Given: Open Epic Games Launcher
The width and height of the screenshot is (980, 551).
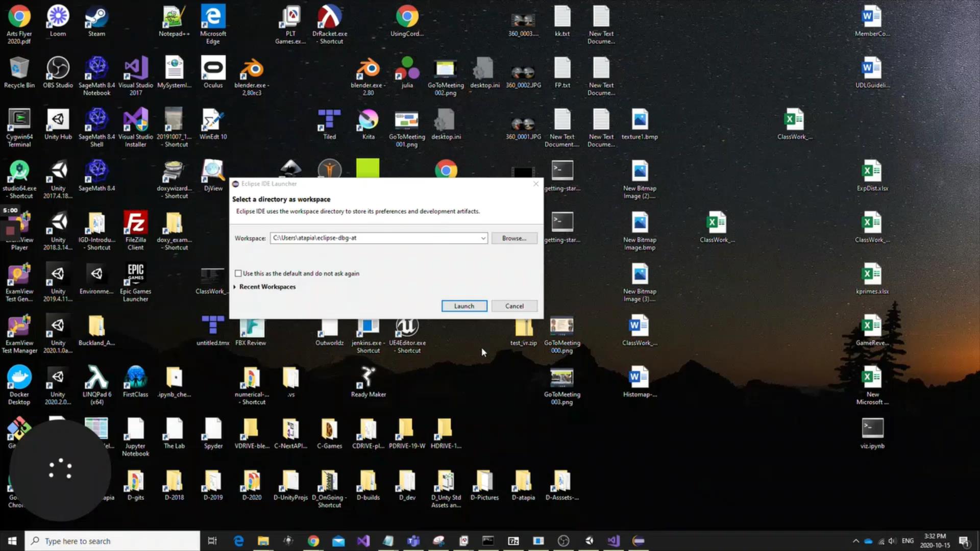Looking at the screenshot, I should 135,274.
